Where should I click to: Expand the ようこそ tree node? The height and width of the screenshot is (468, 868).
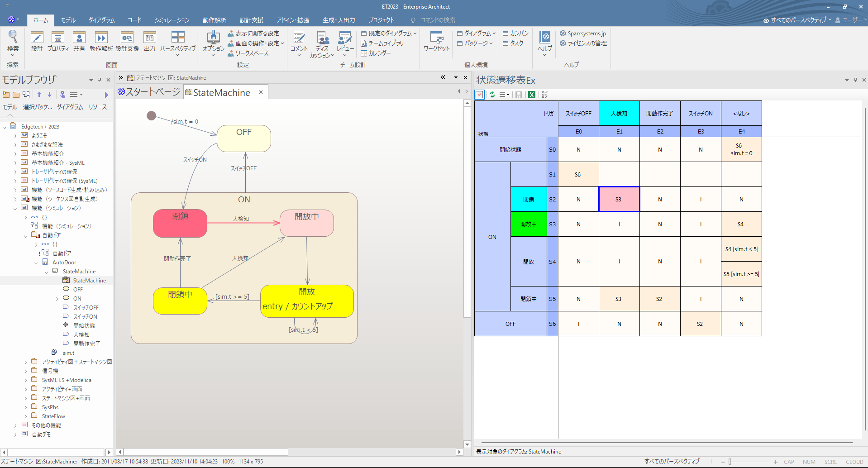click(x=15, y=136)
